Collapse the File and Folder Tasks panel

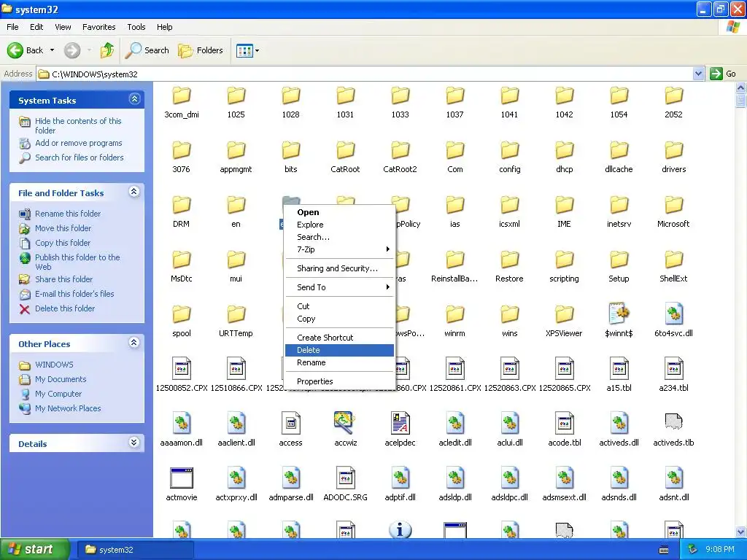pos(134,192)
